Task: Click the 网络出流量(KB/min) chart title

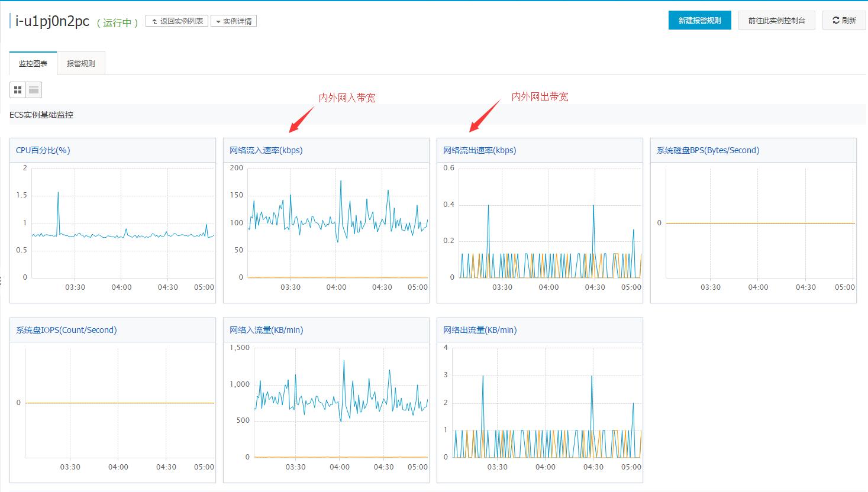Action: click(x=480, y=330)
